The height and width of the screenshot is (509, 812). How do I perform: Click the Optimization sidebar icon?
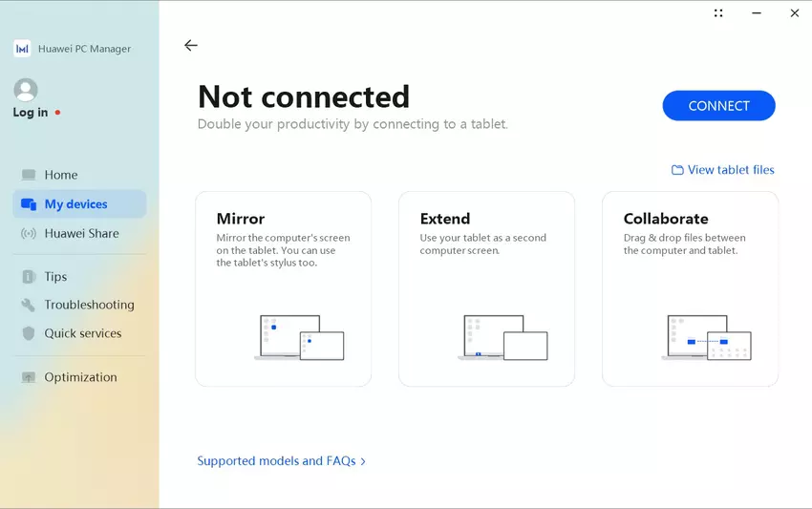tap(29, 378)
